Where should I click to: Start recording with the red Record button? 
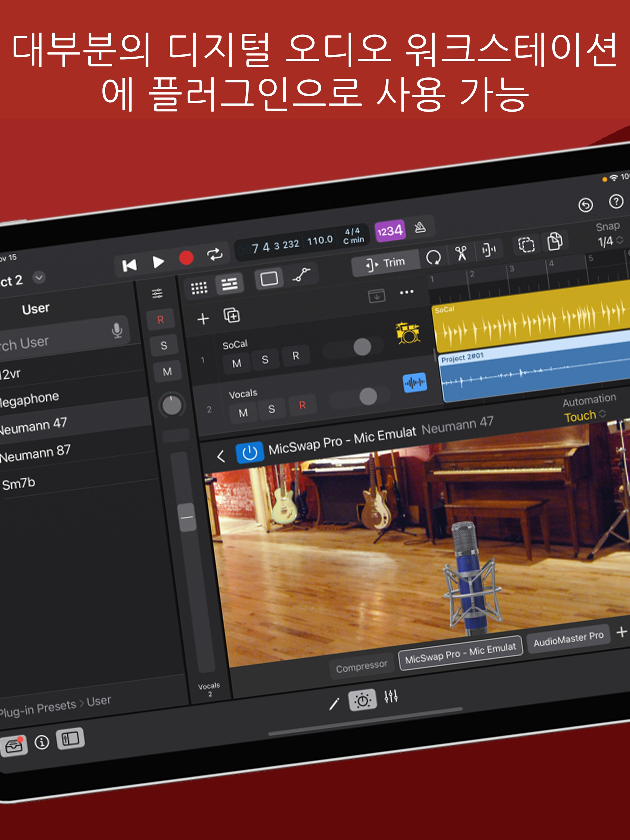186,258
